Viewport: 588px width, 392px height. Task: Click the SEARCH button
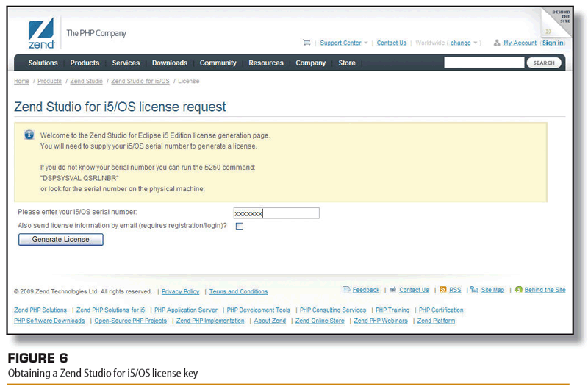[544, 63]
